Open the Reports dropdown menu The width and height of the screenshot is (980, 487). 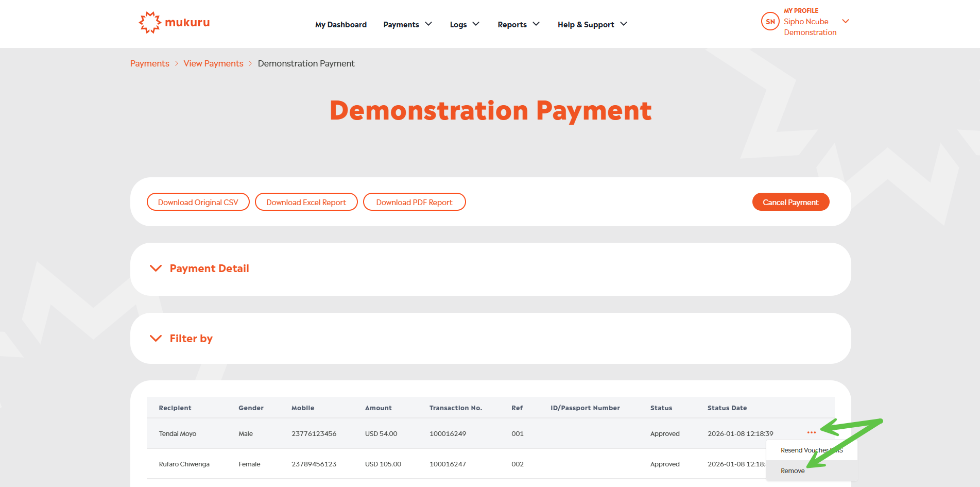[518, 24]
